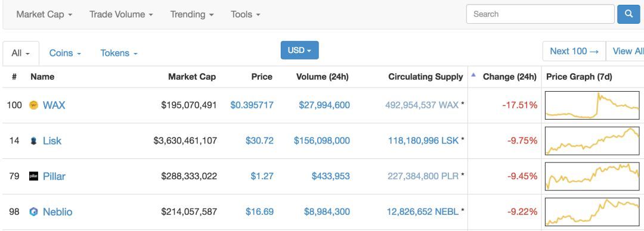This screenshot has width=644, height=231.
Task: Click the Neblio coin logo icon
Action: pos(33,212)
